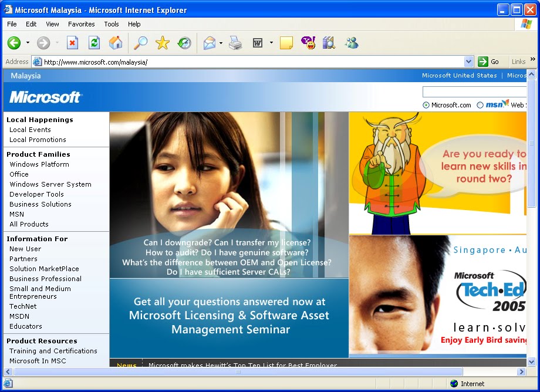
Task: Refresh the current page
Action: coord(94,43)
